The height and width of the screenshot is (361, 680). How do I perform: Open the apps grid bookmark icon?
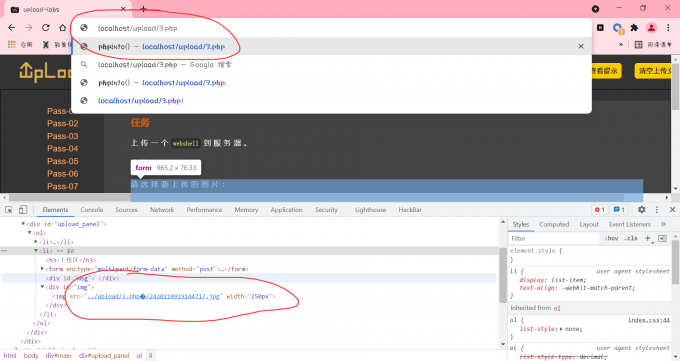click(x=12, y=44)
